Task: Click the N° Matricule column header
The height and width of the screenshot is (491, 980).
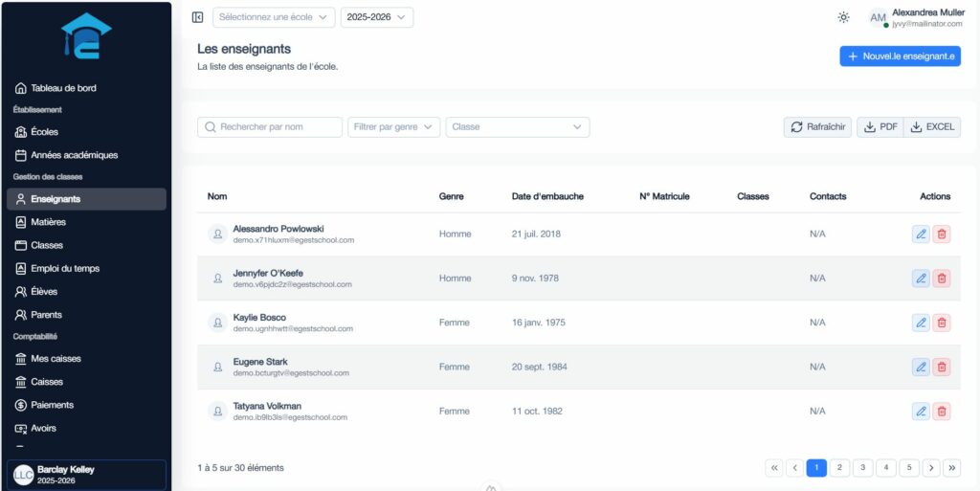Action: 664,196
